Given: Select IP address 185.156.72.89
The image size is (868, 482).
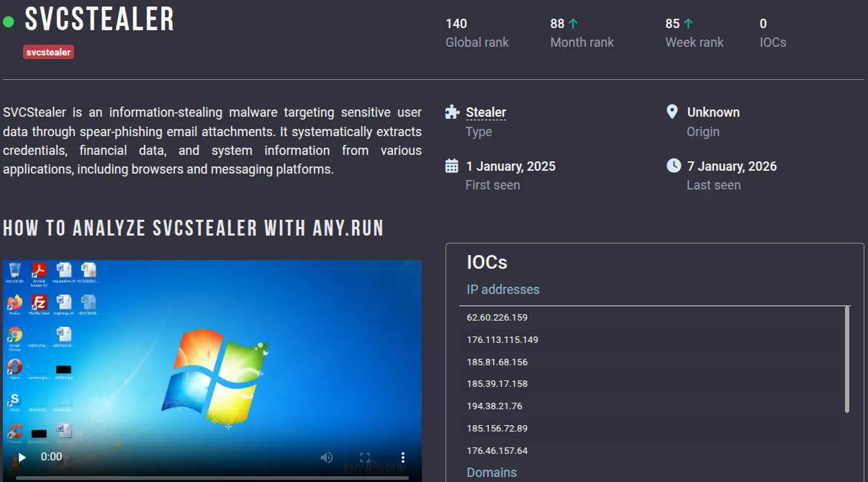Looking at the screenshot, I should [x=497, y=429].
